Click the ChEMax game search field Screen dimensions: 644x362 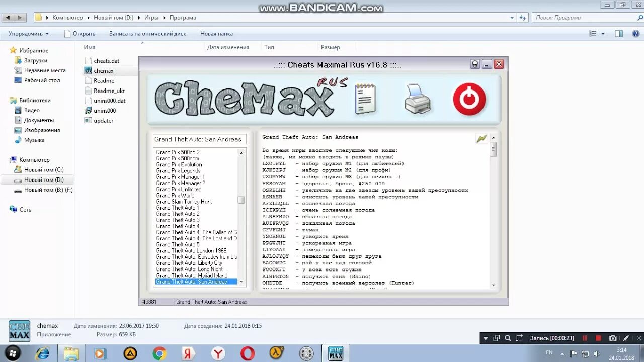coord(200,139)
